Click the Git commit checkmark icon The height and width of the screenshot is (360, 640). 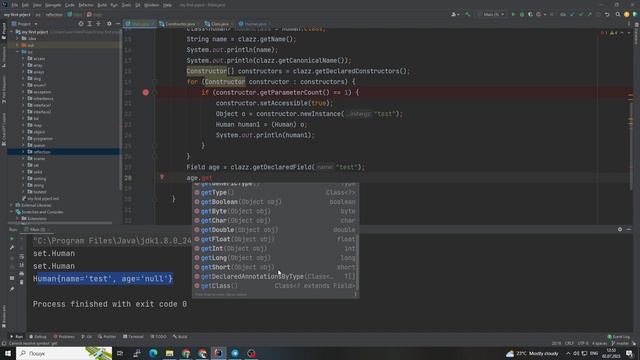[581, 14]
